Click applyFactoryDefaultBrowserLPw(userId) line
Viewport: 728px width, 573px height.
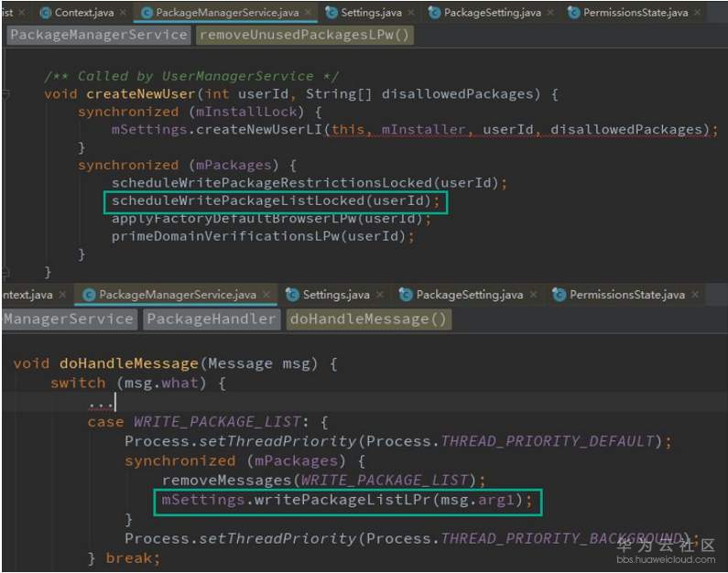271,219
